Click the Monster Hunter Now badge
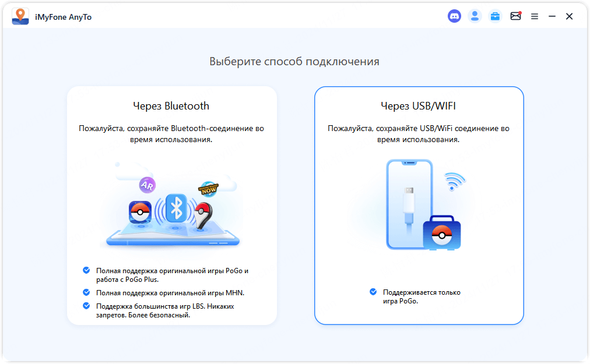Viewport: 590px width, 364px height. [208, 189]
